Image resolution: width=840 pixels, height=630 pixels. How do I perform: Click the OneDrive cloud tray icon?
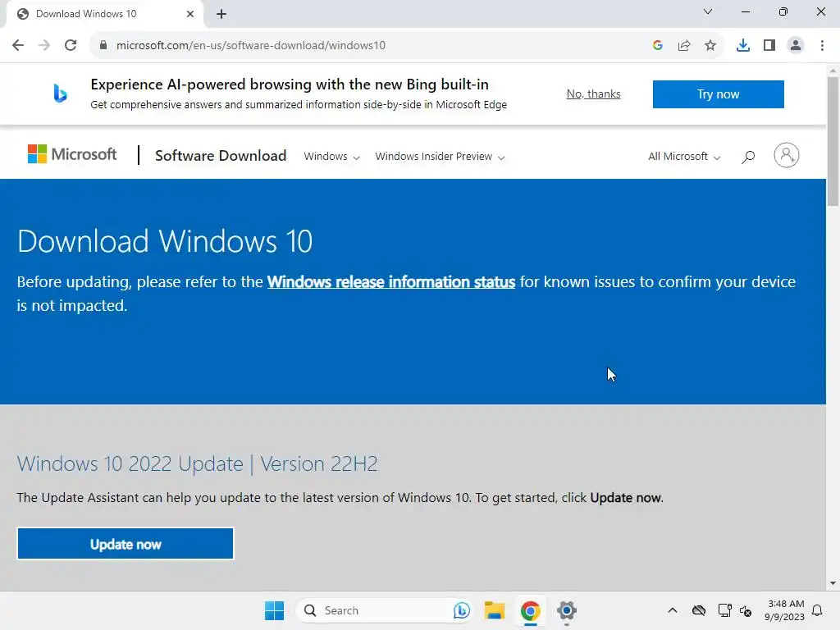pyautogui.click(x=699, y=610)
